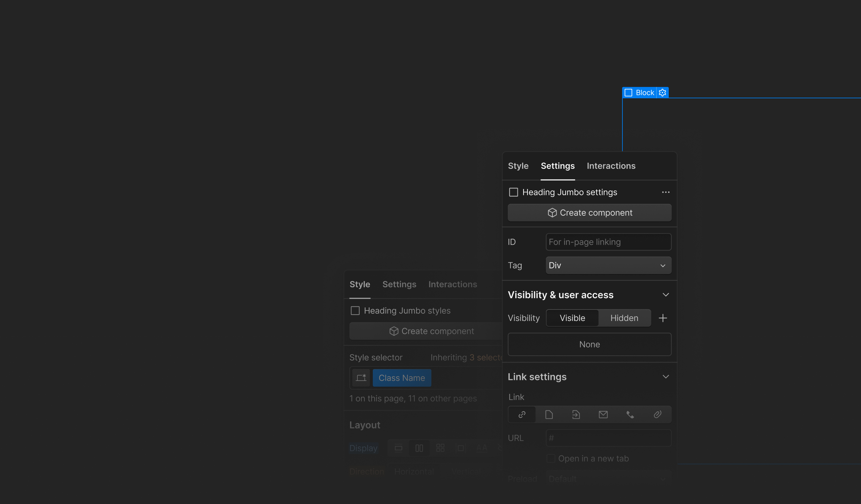Choose Flex display icon in Layout

pyautogui.click(x=419, y=448)
